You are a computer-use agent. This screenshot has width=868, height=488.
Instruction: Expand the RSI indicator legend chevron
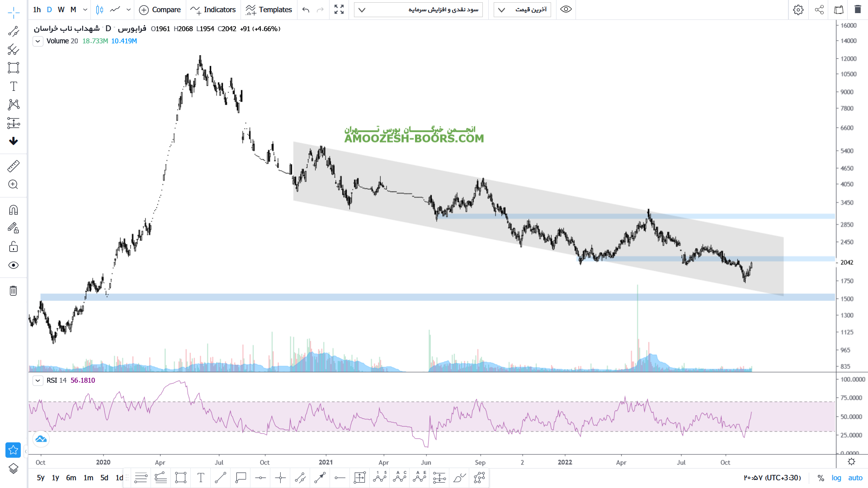[x=38, y=380]
